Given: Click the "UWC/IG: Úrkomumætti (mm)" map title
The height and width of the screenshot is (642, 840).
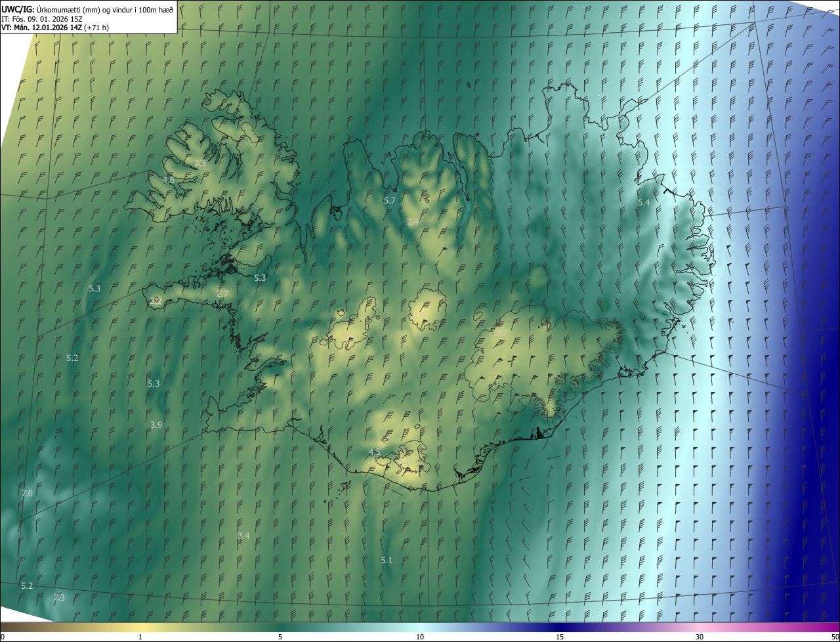Looking at the screenshot, I should pyautogui.click(x=87, y=9).
